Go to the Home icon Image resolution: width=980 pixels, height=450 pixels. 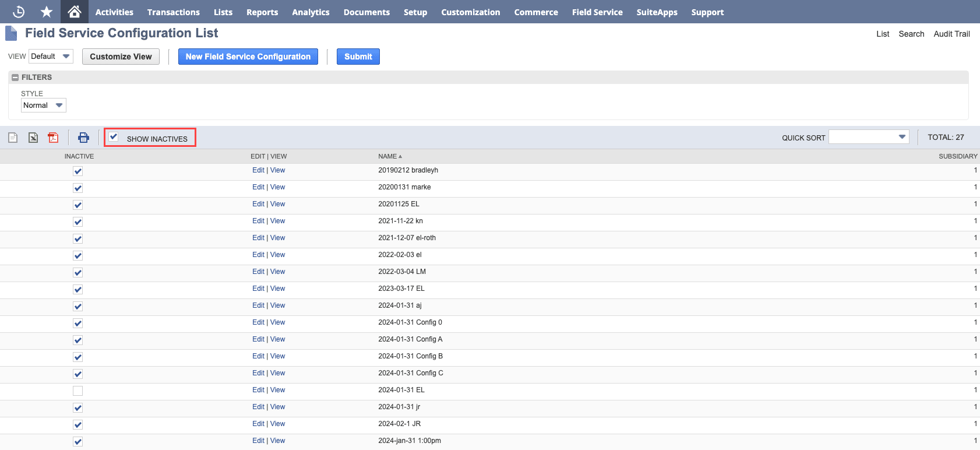click(x=74, y=12)
